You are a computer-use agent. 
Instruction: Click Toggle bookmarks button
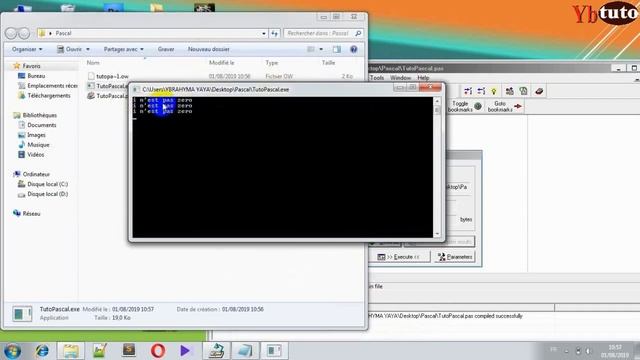(464, 107)
